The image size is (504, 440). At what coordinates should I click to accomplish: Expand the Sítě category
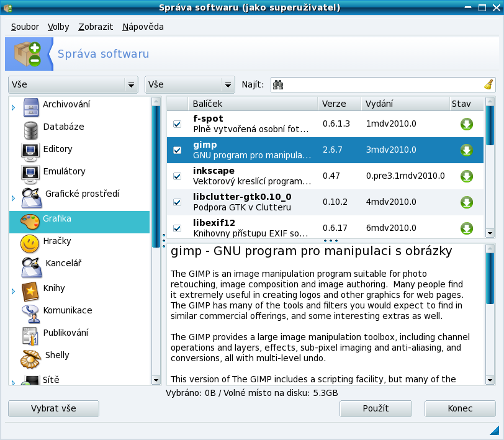(13, 382)
